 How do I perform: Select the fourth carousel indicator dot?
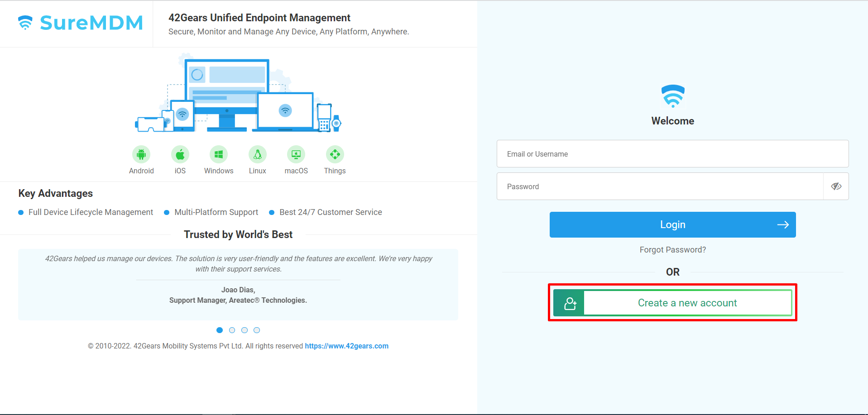tap(257, 330)
